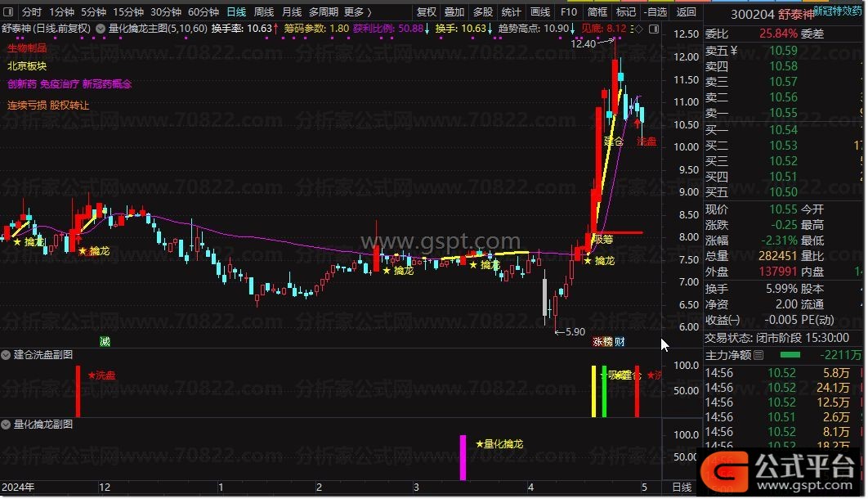Click the 新冠特效药 tag link
868x499 pixels.
point(838,11)
